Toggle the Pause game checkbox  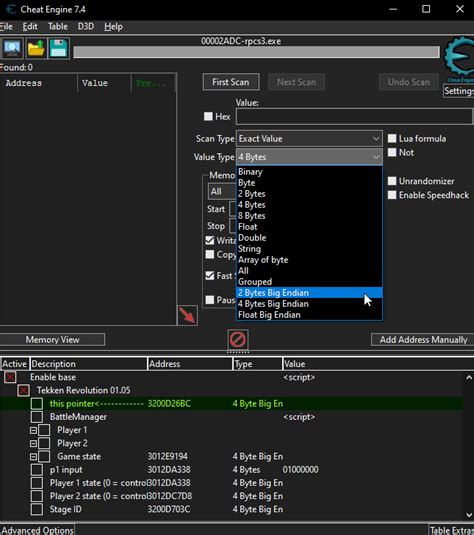point(210,300)
